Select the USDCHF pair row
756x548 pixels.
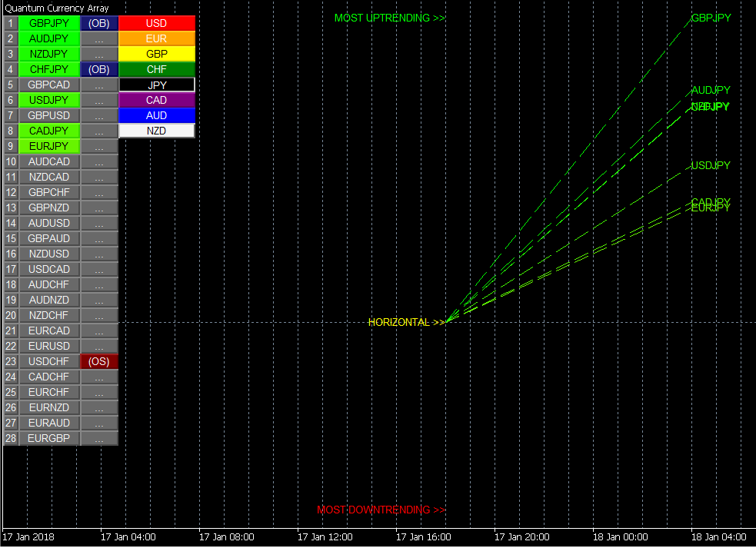click(x=48, y=361)
